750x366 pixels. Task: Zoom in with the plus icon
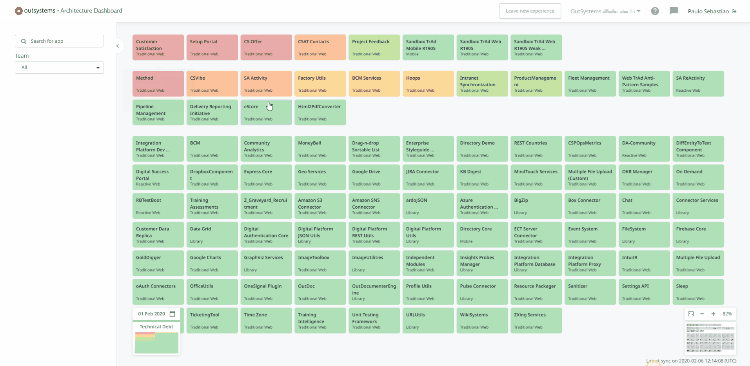pyautogui.click(x=713, y=314)
